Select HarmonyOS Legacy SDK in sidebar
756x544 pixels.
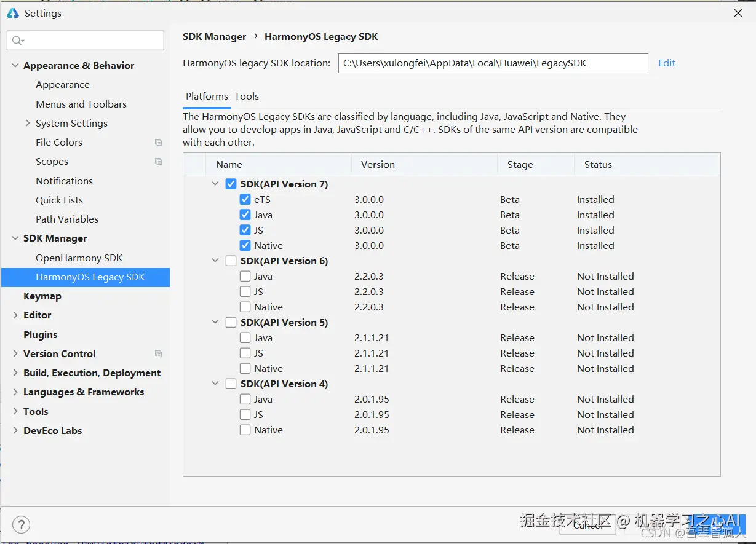(86, 277)
